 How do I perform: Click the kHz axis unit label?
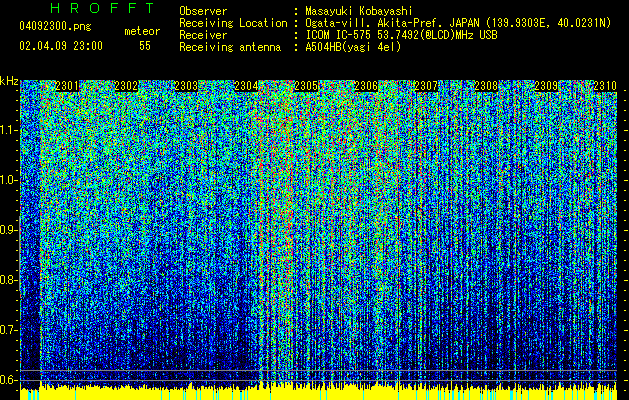[x=9, y=81]
